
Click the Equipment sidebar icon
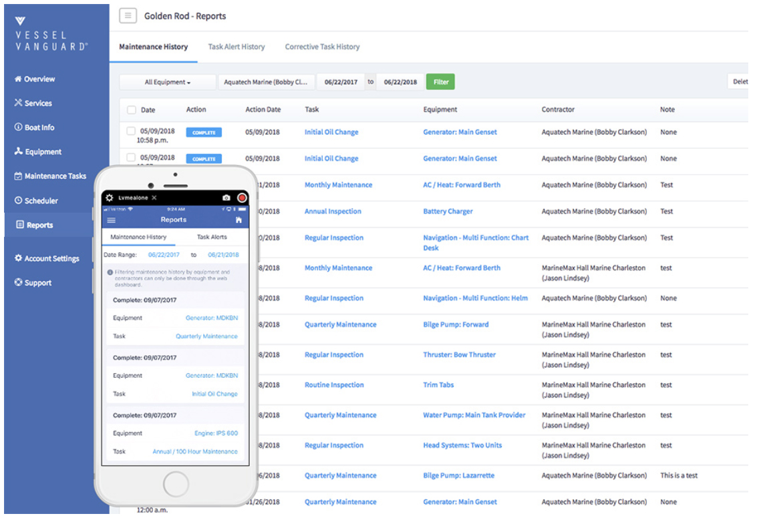(x=19, y=152)
